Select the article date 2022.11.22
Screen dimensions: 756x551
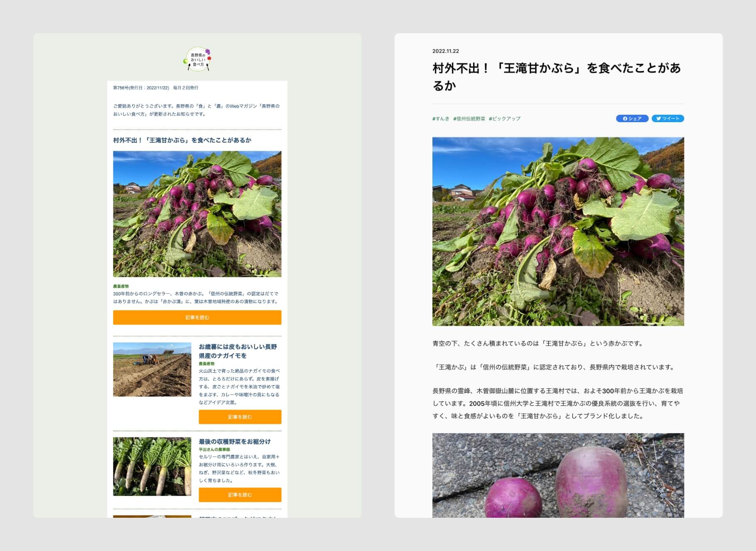(x=446, y=51)
